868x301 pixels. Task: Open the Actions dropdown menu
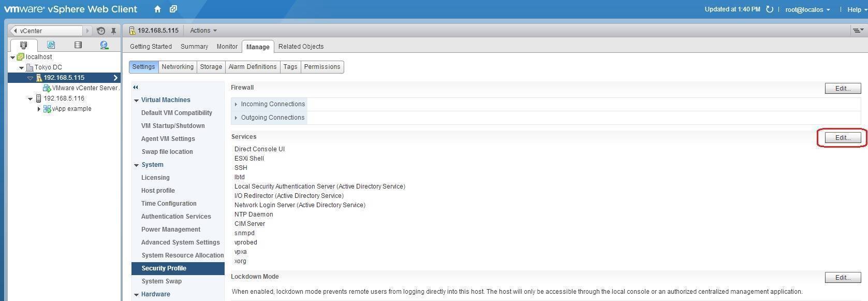point(203,31)
